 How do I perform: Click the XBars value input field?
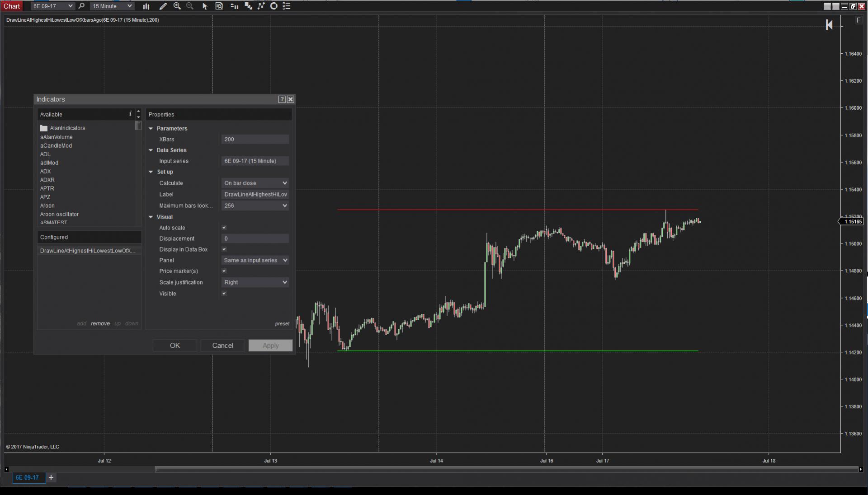tap(255, 139)
